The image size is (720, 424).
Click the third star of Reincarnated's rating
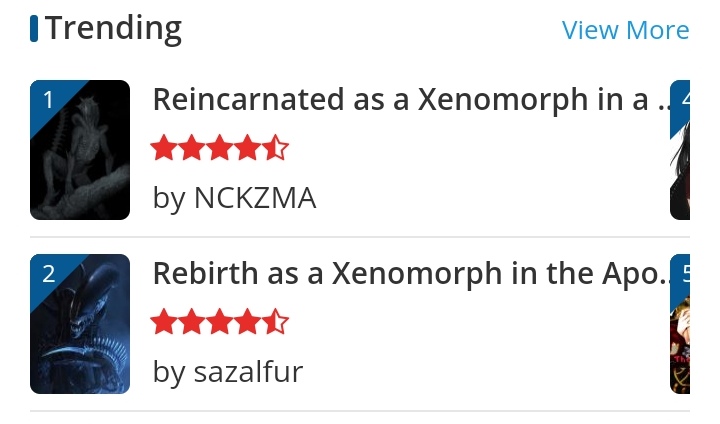220,150
